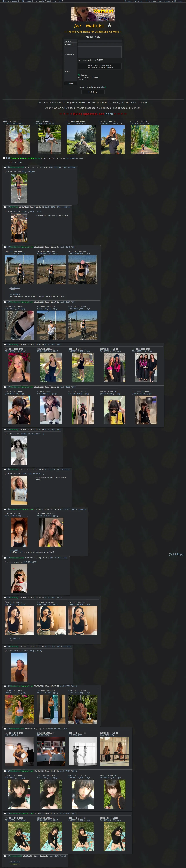Open the 'here' link in rules updated notice
Screen dimensions: 186x868
click(109, 114)
